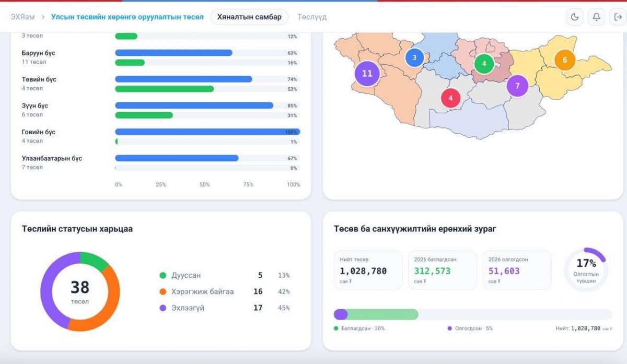The width and height of the screenshot is (627, 364).
Task: Open Улсын төсвийн хөрөнгө оруулалтын төсөл breadcrumb
Action: coord(127,17)
